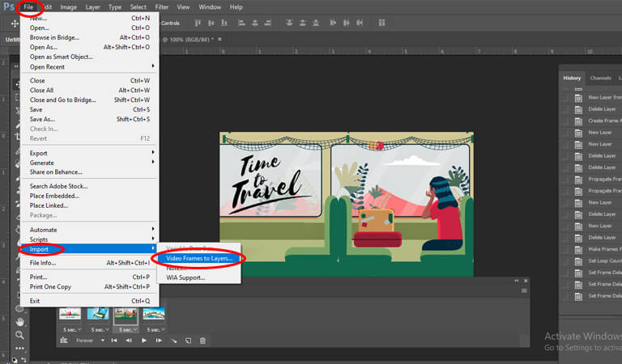Go to the first frame button
622x364 pixels.
[114, 341]
